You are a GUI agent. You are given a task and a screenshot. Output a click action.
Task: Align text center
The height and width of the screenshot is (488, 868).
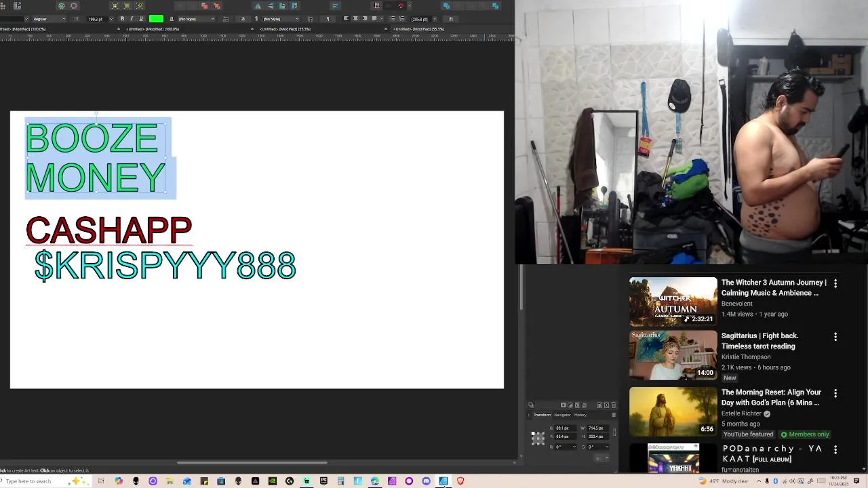pyautogui.click(x=355, y=18)
